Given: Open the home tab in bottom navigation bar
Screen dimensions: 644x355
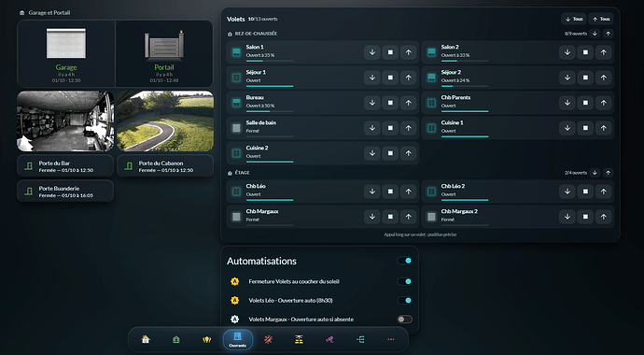Looking at the screenshot, I should [146, 339].
